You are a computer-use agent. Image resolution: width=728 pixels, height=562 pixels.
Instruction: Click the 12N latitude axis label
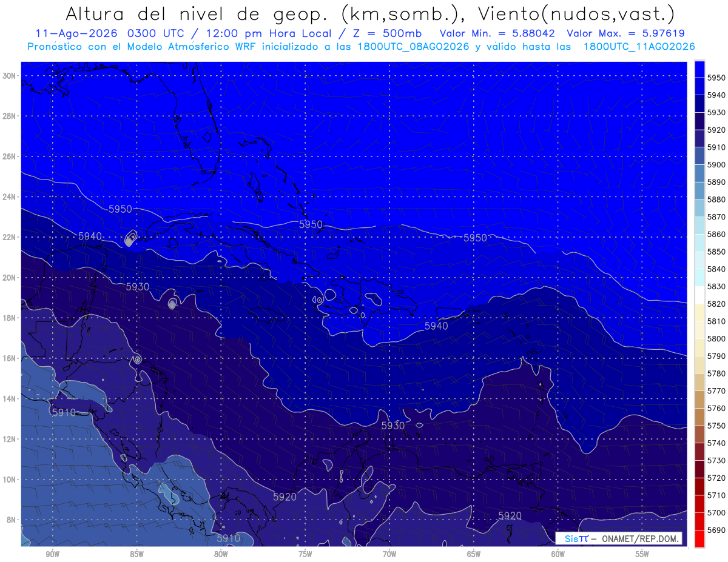[x=9, y=439]
